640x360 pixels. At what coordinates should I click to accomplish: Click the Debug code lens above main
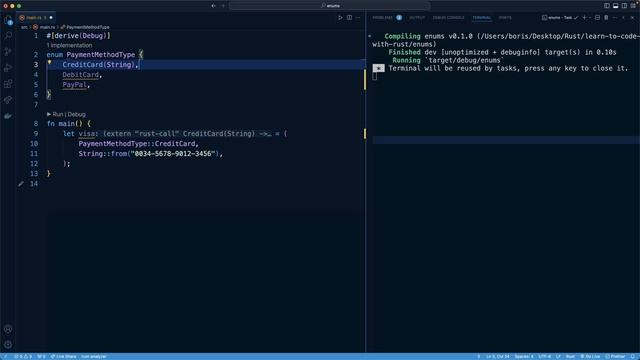(76, 114)
